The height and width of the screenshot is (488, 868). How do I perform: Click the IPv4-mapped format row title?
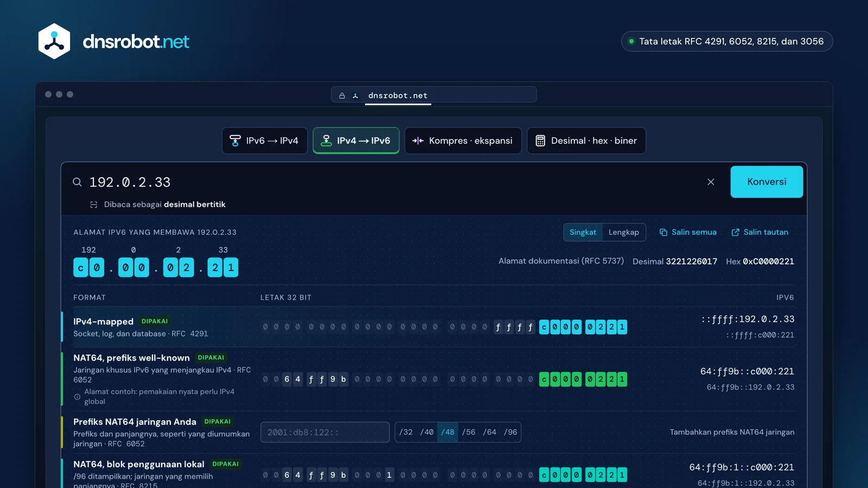tap(103, 322)
